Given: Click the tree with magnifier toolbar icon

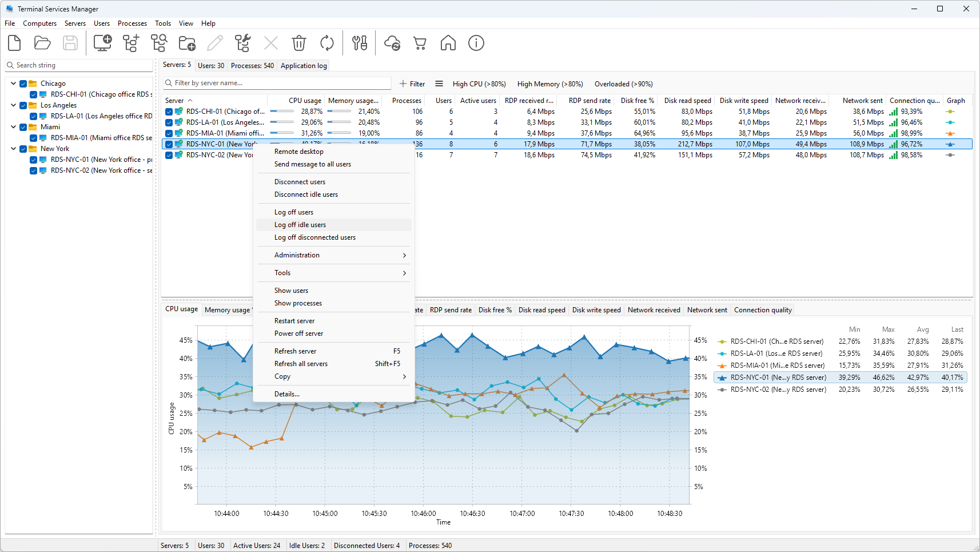Looking at the screenshot, I should click(x=159, y=43).
